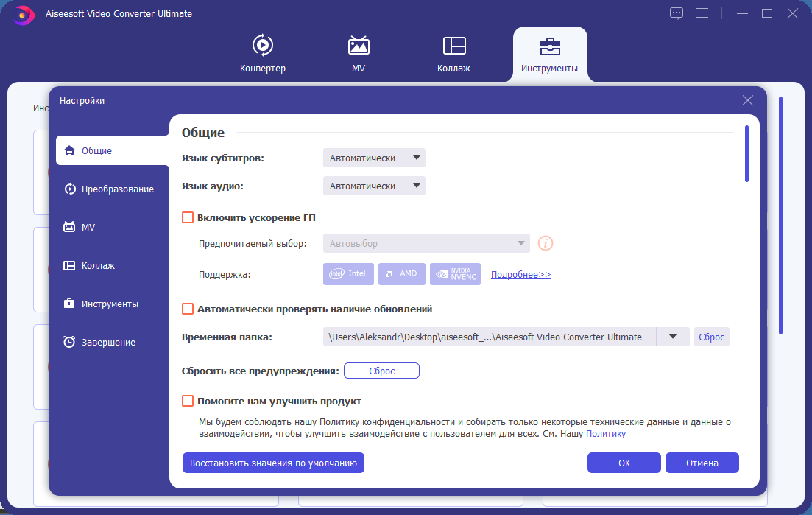Select Преобразование in settings sidebar
This screenshot has height=515, width=812.
pyautogui.click(x=110, y=189)
